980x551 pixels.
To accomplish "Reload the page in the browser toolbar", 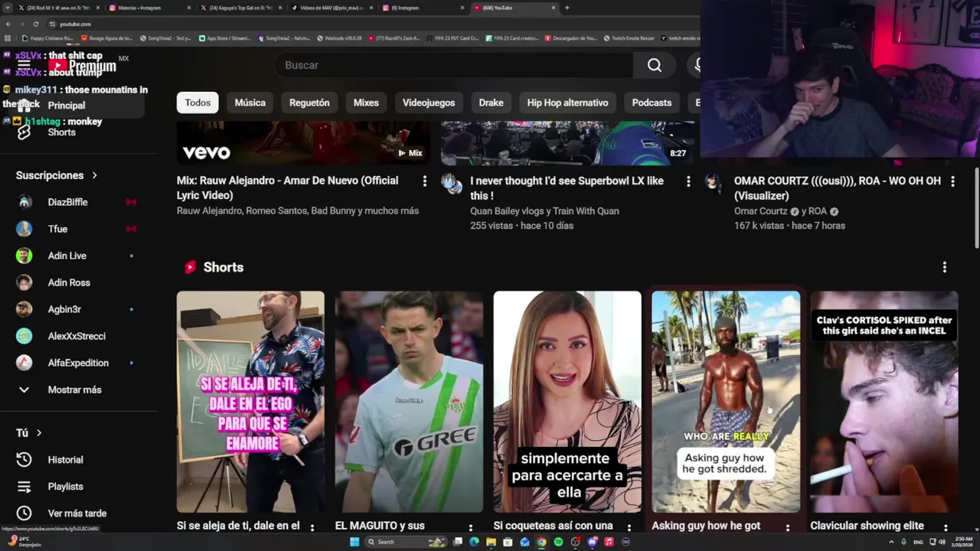I will 35,24.
